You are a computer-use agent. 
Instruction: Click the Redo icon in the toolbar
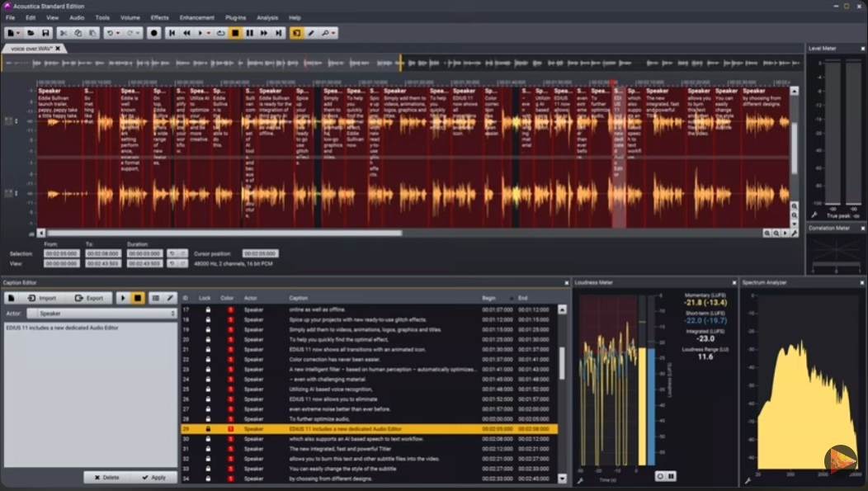click(130, 33)
